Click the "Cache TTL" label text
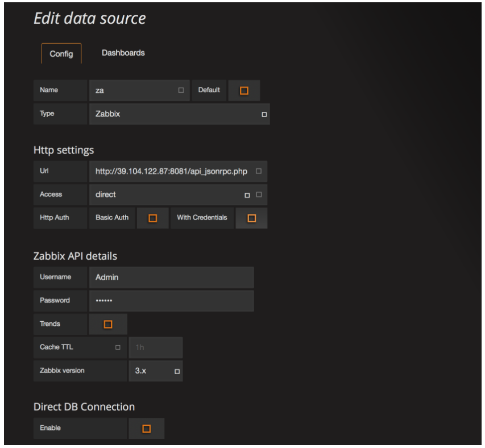The height and width of the screenshot is (448, 485). pyautogui.click(x=57, y=347)
